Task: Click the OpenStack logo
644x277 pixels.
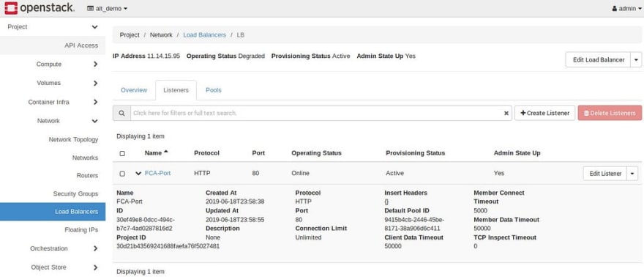Action: pyautogui.click(x=40, y=8)
